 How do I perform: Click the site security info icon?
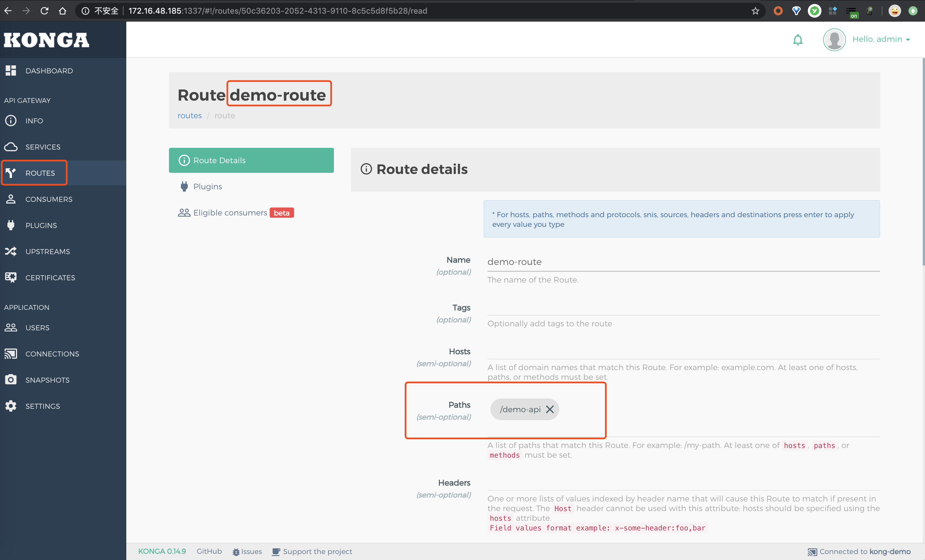[85, 11]
